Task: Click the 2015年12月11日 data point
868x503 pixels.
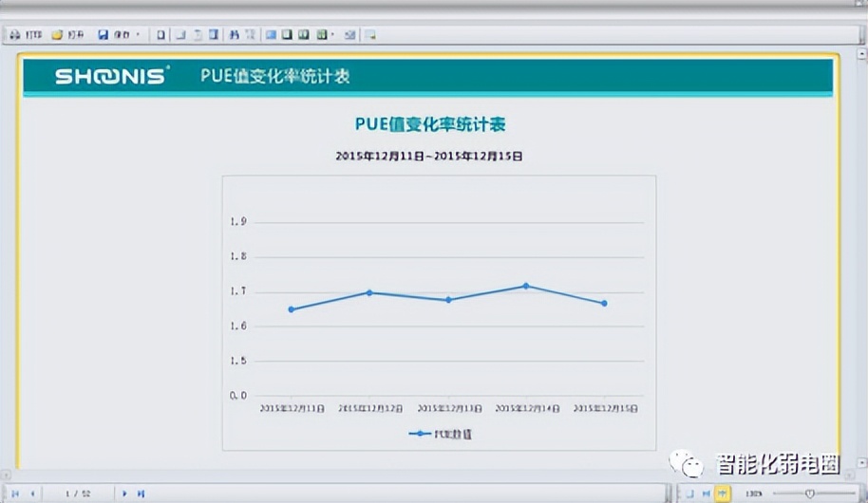Action: 292,309
